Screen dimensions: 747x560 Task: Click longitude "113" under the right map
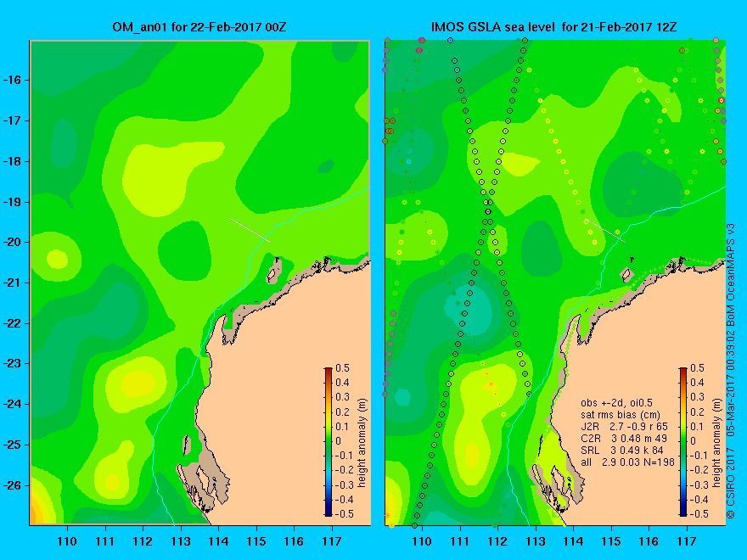(x=536, y=541)
